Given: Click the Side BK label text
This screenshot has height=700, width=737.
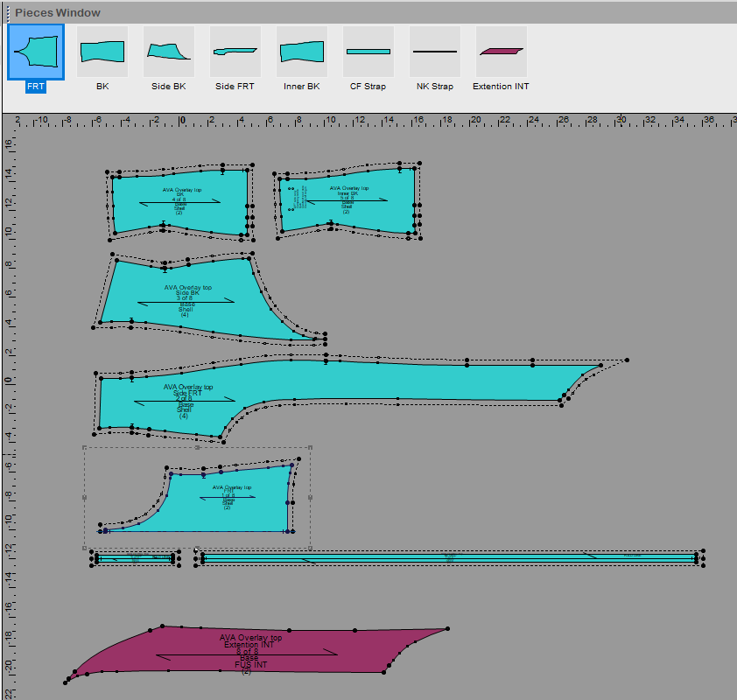Looking at the screenshot, I should pos(169,87).
